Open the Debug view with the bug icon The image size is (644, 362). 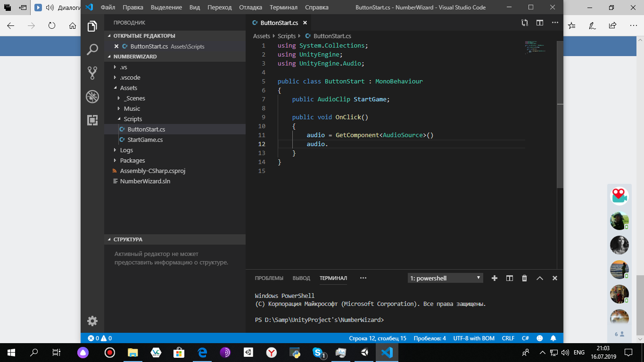pyautogui.click(x=92, y=97)
